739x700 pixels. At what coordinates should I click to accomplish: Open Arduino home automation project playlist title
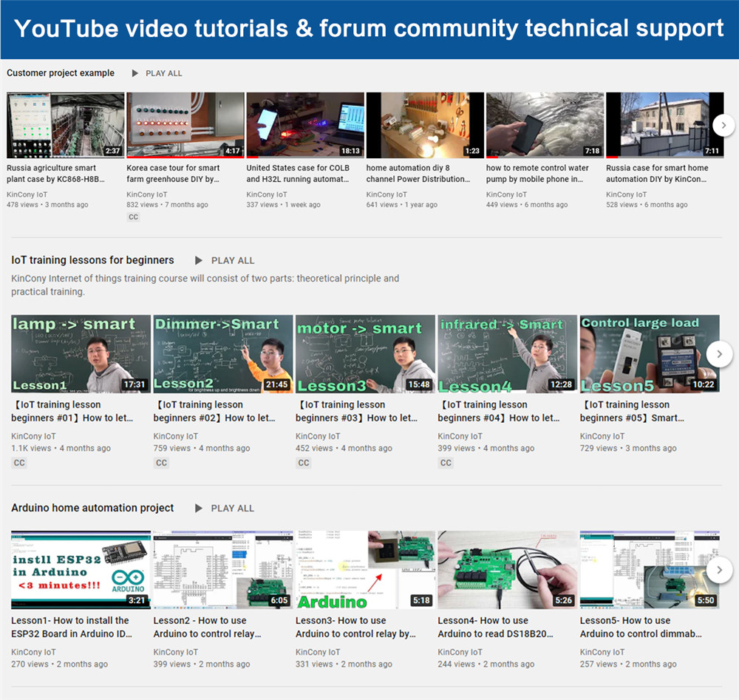92,508
